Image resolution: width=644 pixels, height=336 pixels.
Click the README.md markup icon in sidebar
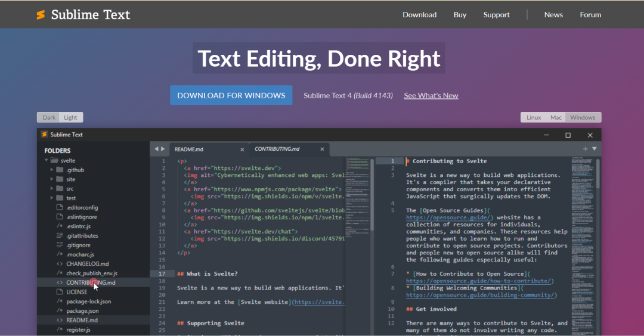point(60,320)
